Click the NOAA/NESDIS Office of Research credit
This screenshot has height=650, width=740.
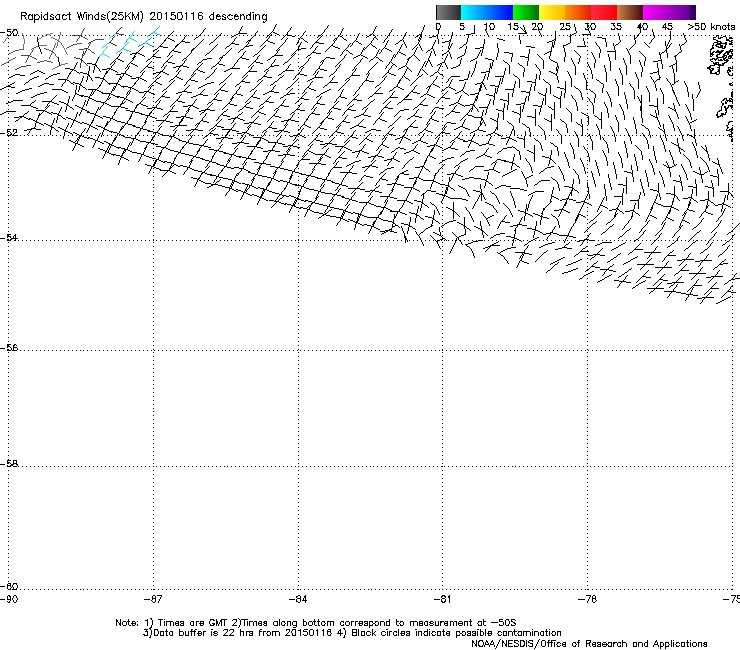589,644
